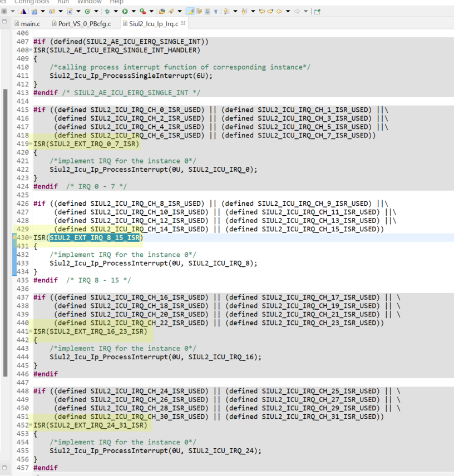Switch to the main.c editor tab
The height and width of the screenshot is (476, 454).
tap(27, 24)
